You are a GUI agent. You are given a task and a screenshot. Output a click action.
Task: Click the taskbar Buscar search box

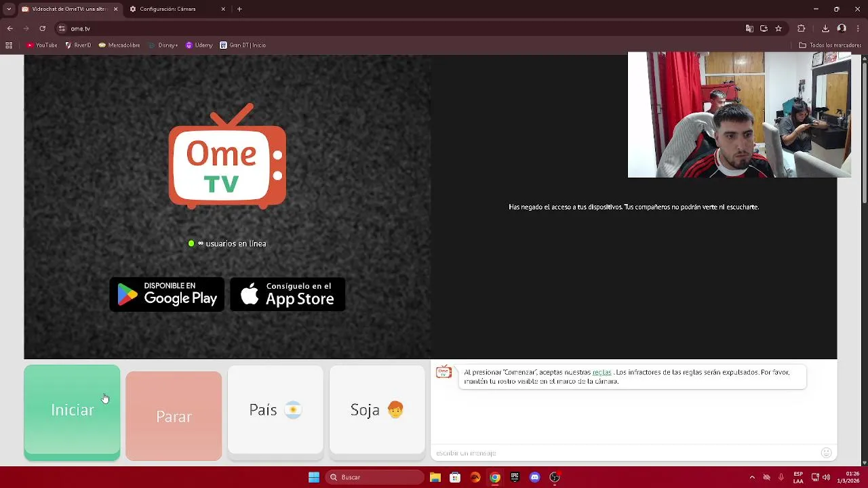(x=374, y=477)
